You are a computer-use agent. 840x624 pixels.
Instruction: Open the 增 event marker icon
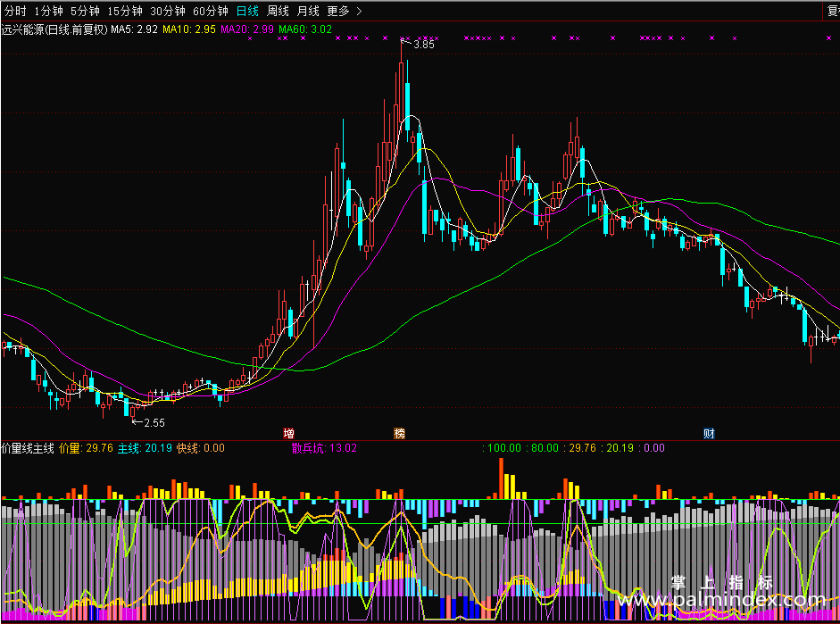[x=288, y=433]
